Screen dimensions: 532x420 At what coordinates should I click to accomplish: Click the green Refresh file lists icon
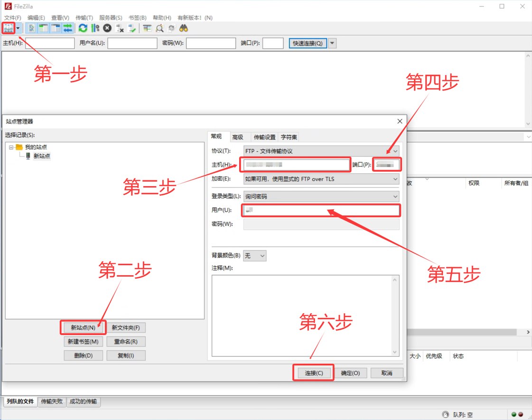coord(83,28)
